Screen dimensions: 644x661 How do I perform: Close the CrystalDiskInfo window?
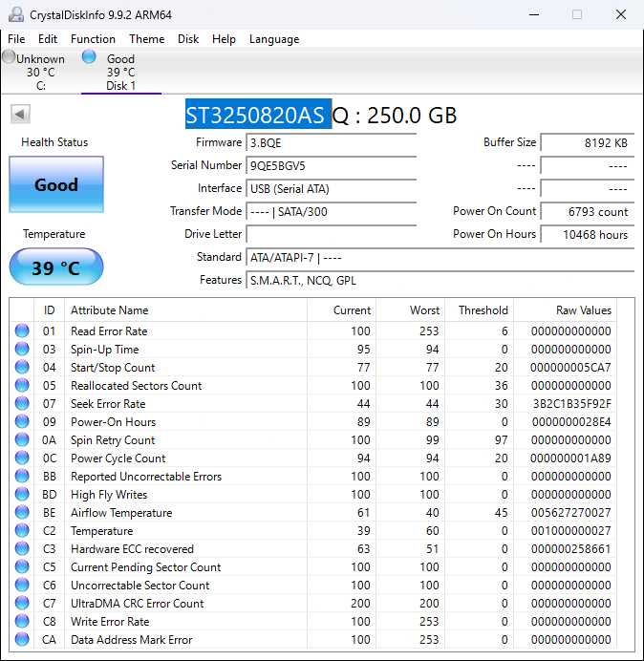620,14
